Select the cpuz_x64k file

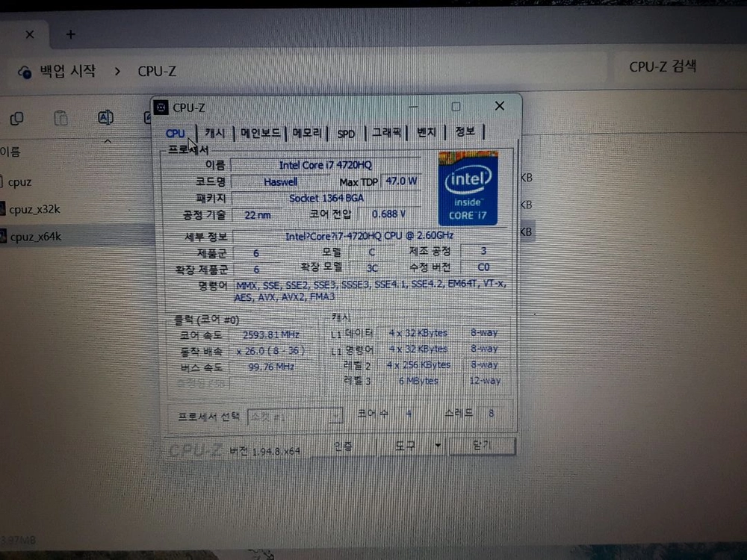point(36,236)
